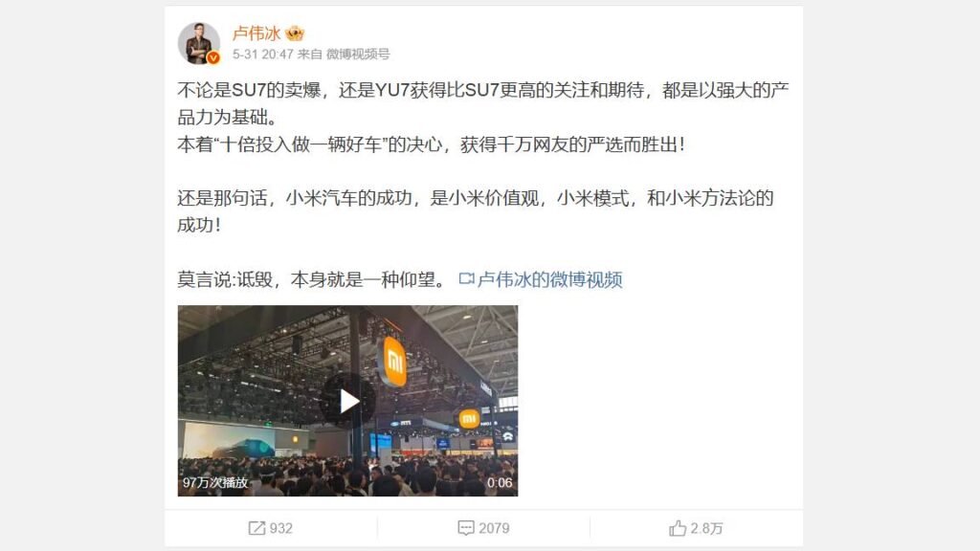Screen dimensions: 980x551
Task: Like the post with thumbs-up icon
Action: (x=678, y=528)
